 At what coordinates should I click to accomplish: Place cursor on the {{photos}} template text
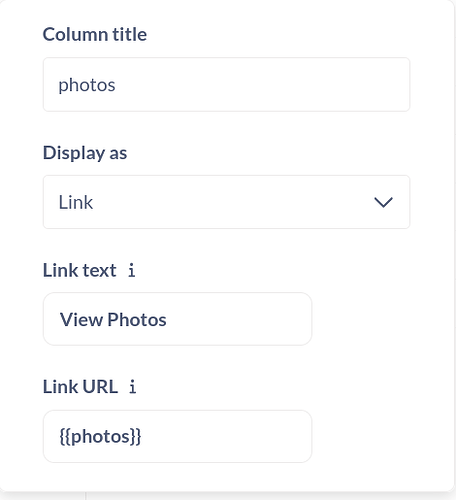(100, 436)
